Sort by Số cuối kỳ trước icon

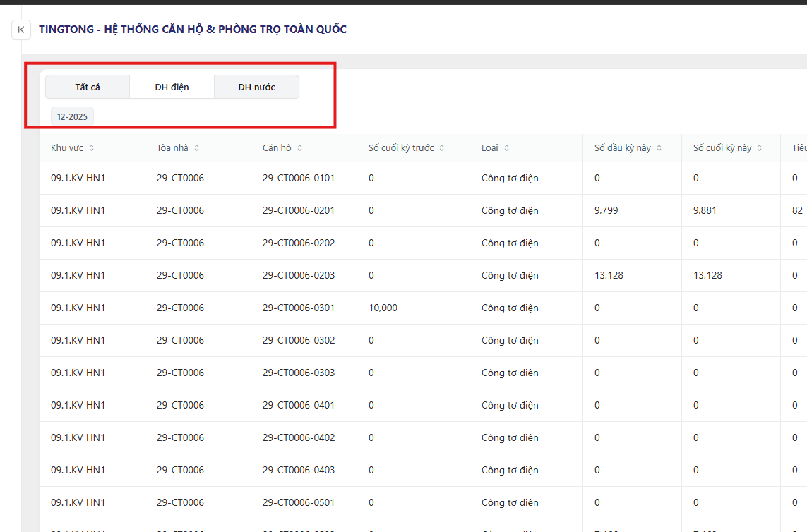tap(442, 148)
